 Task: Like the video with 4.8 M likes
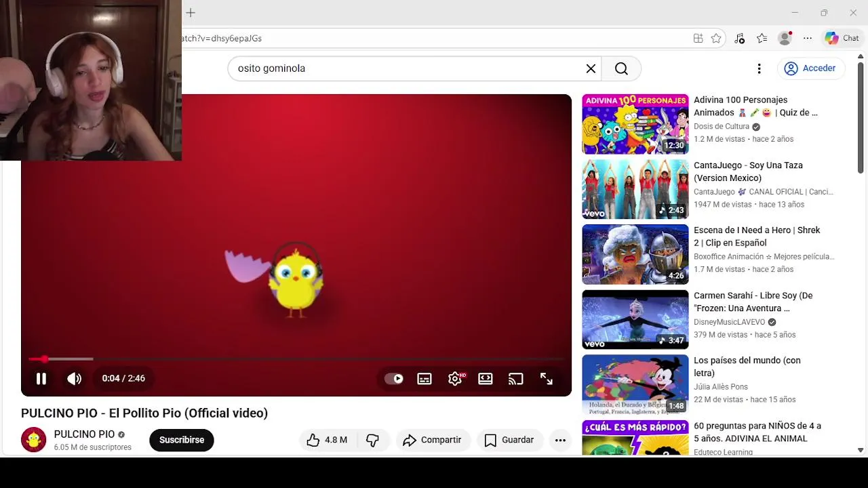[x=327, y=440]
